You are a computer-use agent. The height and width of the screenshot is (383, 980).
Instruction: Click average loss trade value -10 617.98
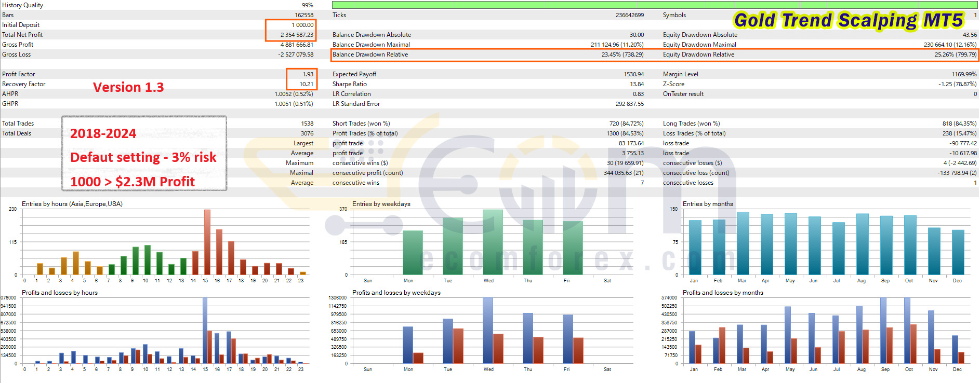click(x=963, y=153)
